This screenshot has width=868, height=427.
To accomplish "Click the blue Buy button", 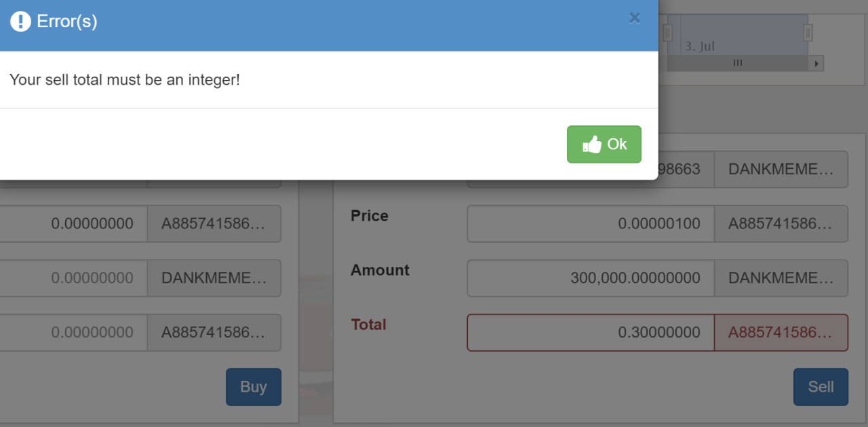I will (x=254, y=387).
